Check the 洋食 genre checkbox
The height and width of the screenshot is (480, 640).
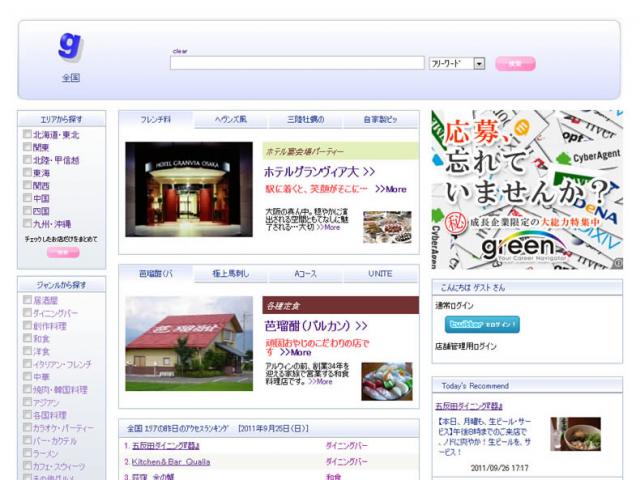(27, 351)
